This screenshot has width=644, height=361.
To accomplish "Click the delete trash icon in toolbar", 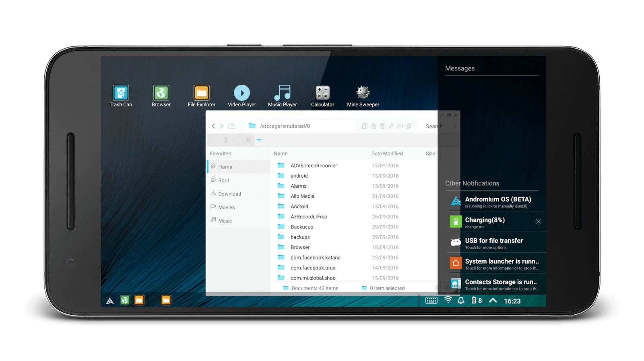I will [x=382, y=126].
